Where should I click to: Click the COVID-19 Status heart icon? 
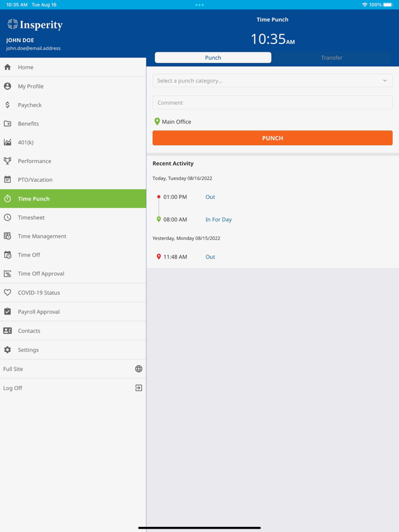tap(7, 292)
